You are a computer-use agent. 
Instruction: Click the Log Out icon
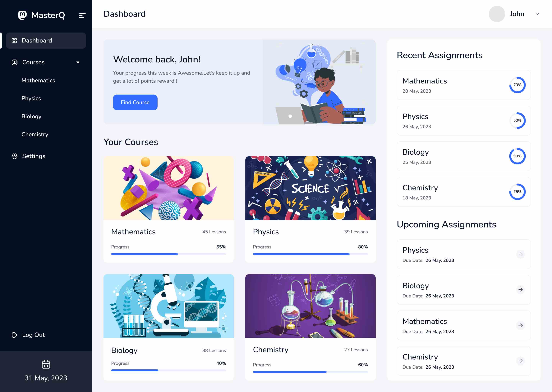click(x=14, y=335)
